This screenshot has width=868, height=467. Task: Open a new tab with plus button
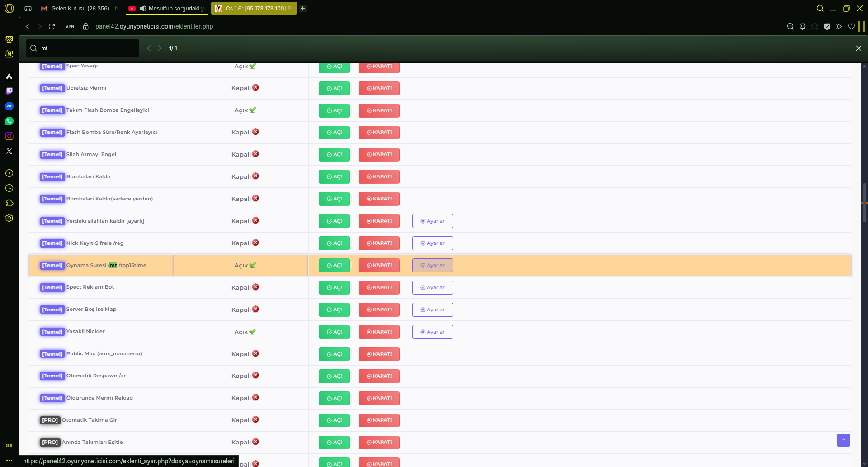click(303, 8)
